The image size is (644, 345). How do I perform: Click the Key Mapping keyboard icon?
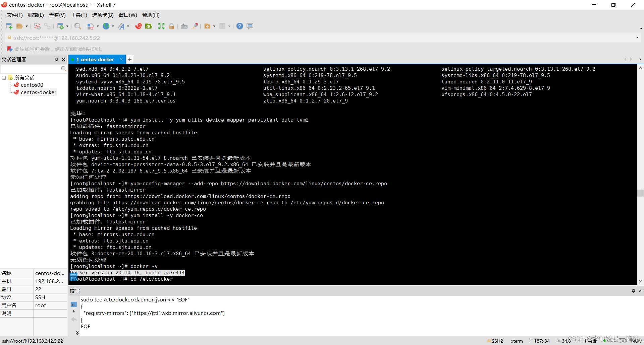[x=184, y=26]
